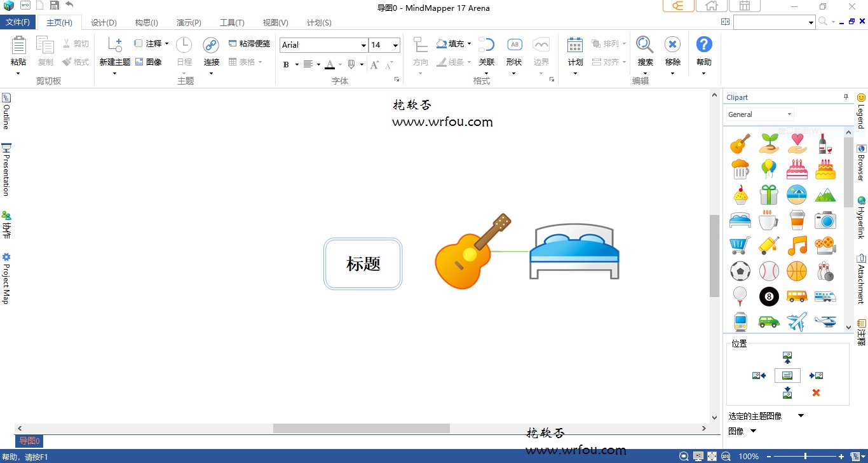Open 连接 (Link) tool
868x463 pixels.
pos(211,45)
